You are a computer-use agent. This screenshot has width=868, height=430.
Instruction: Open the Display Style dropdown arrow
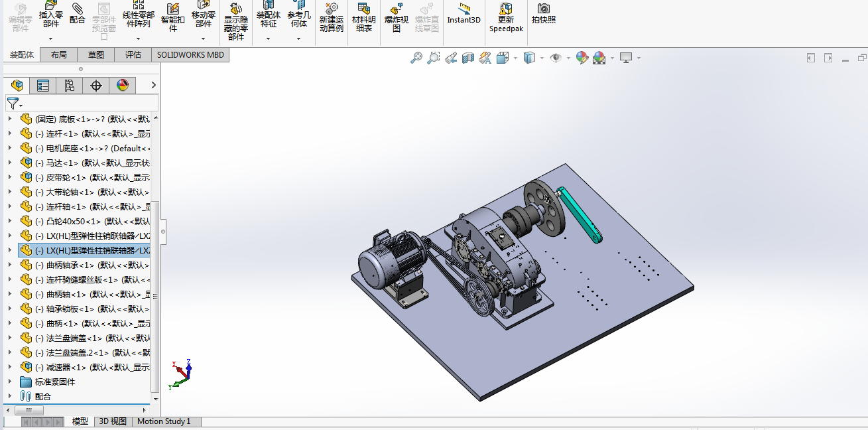pyautogui.click(x=542, y=58)
